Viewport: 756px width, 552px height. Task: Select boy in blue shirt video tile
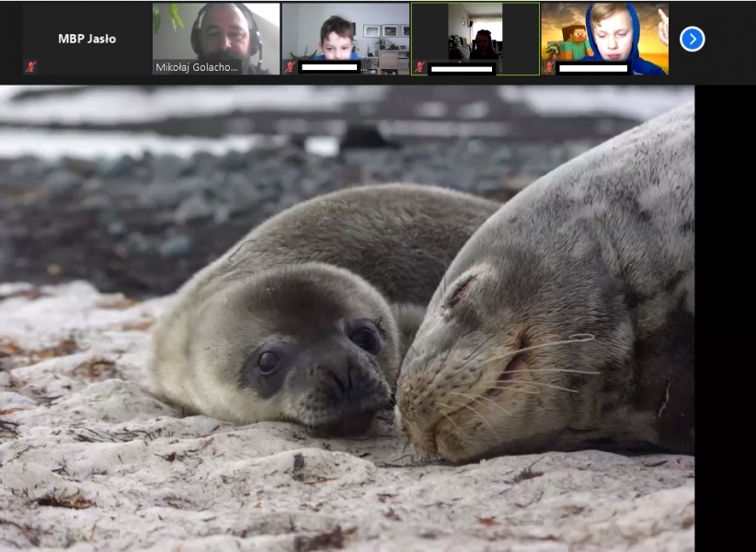(x=346, y=39)
